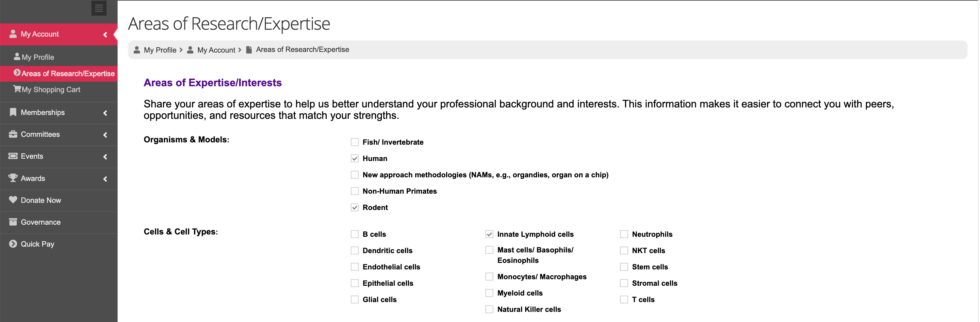
Task: Click the hamburger menu icon in sidebar
Action: tap(99, 8)
